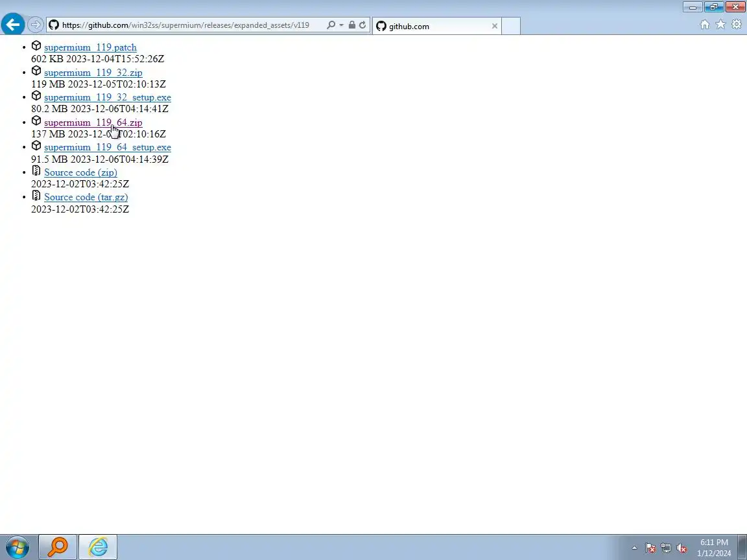Download supermium_119_64.zip
The width and height of the screenshot is (747, 560).
coord(93,122)
